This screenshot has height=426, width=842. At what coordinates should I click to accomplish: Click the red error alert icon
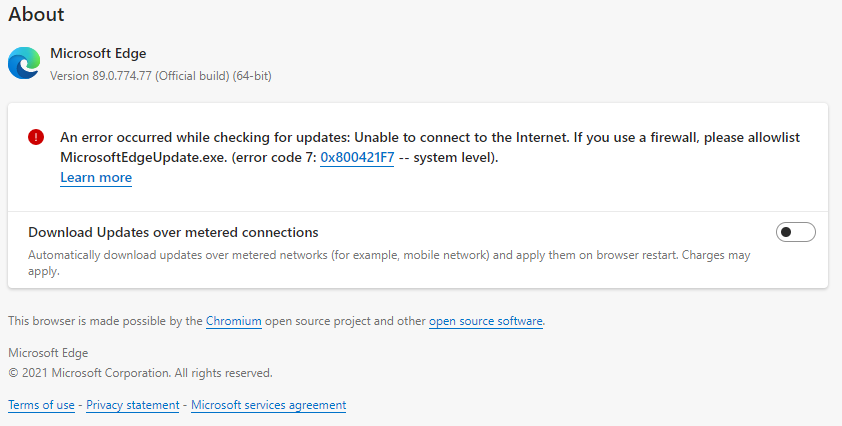[36, 137]
